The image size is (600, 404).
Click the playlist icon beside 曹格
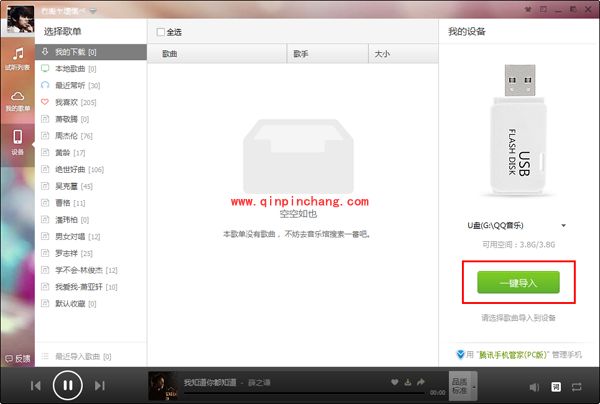point(45,203)
